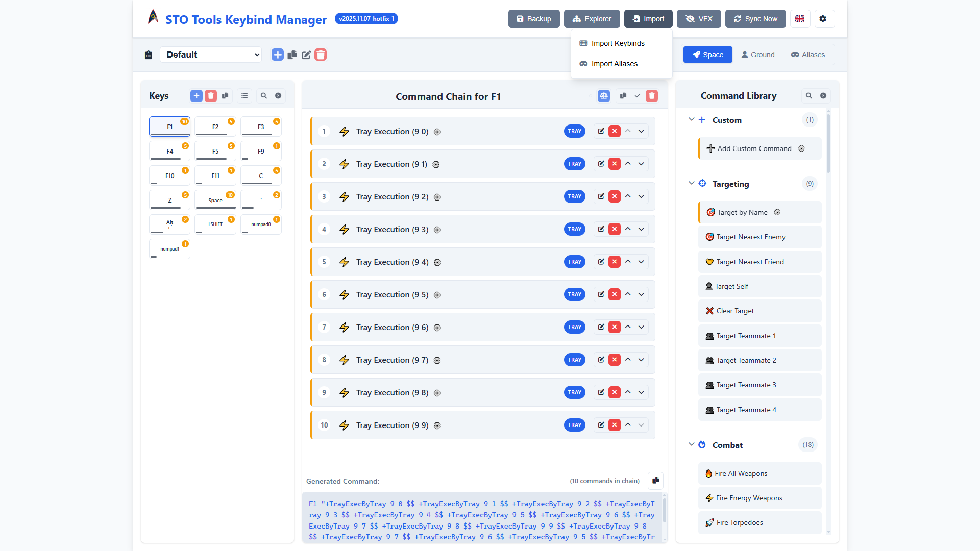Delete the F1 command chain with the trash icon

click(x=652, y=96)
